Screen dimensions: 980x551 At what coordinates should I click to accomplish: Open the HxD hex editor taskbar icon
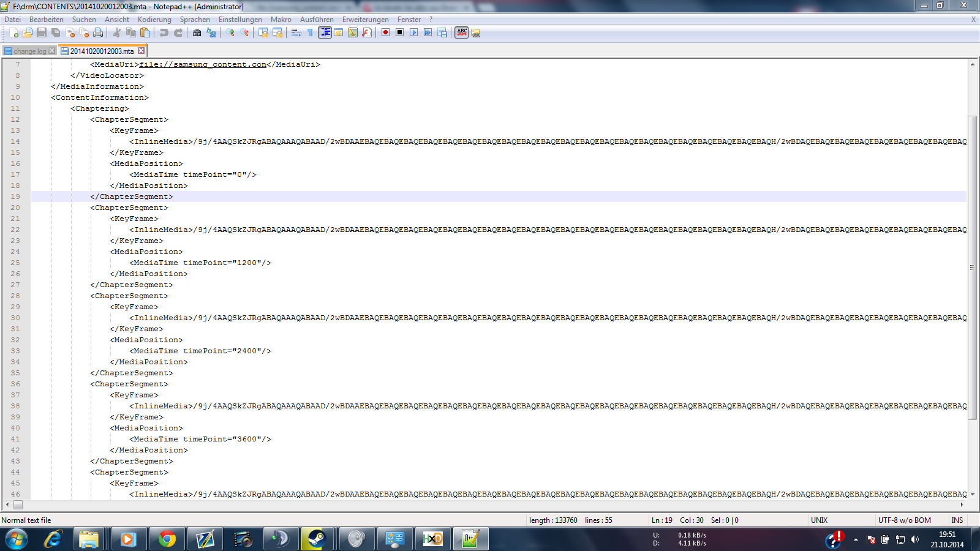click(x=432, y=539)
